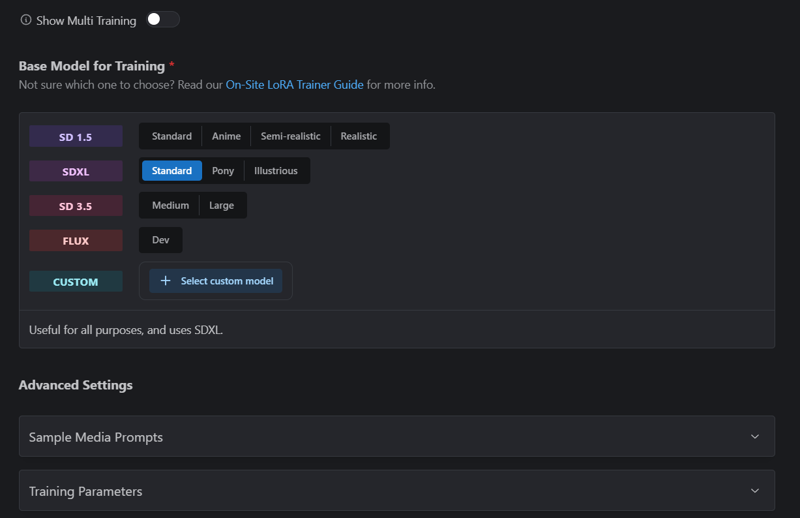Select SD 3.5 Medium base model
Image resolution: width=800 pixels, height=518 pixels.
(170, 205)
